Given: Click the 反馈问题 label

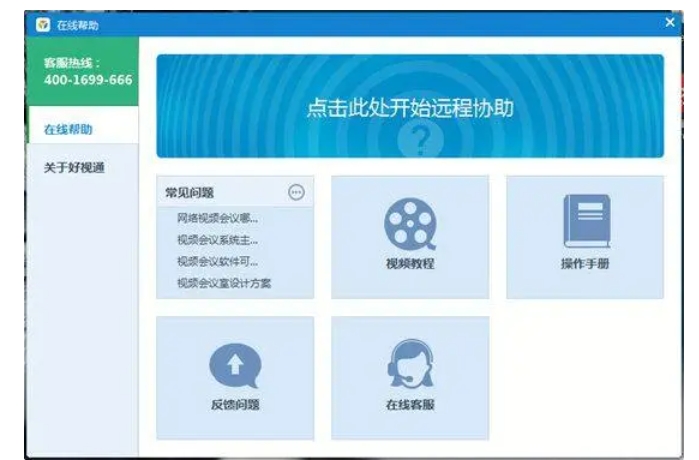Looking at the screenshot, I should pos(235,404).
